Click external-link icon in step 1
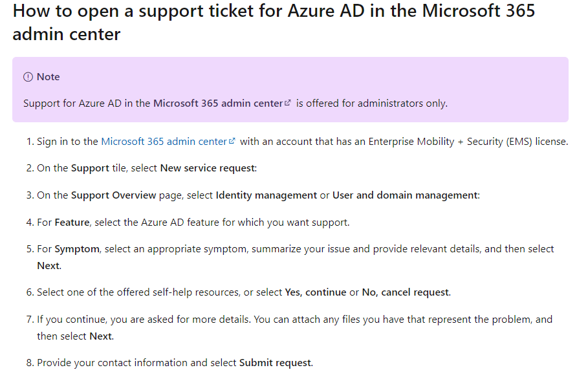 (232, 141)
